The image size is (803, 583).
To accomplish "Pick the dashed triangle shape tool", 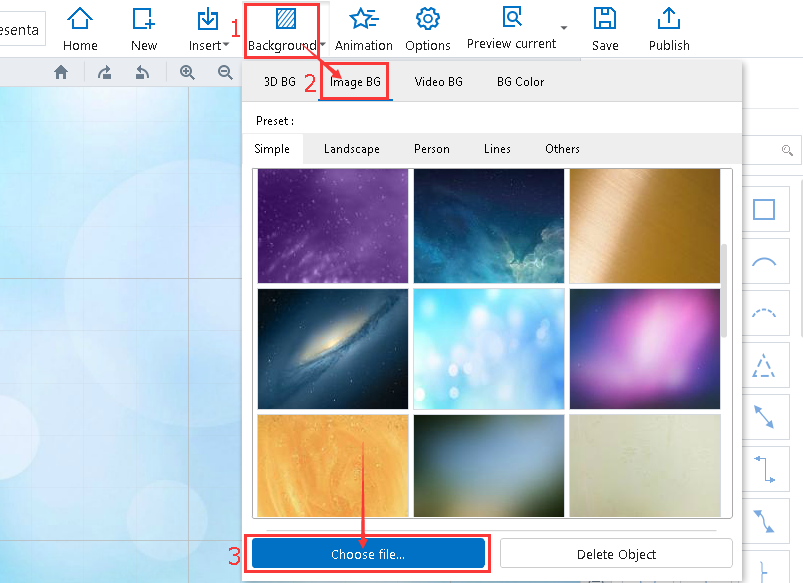I will [764, 365].
